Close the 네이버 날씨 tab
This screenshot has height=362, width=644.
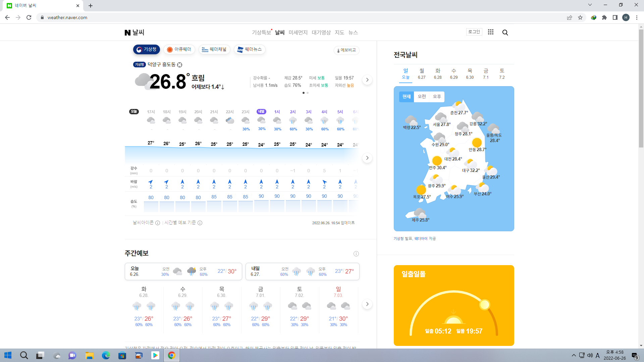(78, 6)
